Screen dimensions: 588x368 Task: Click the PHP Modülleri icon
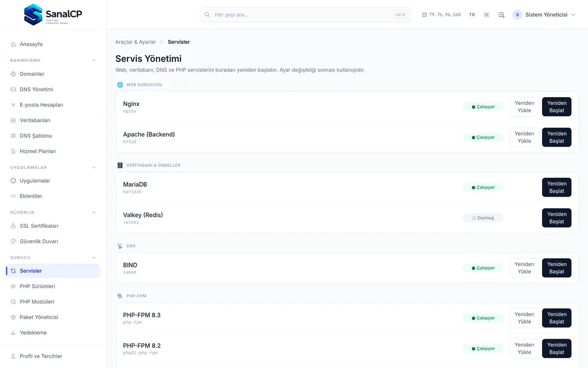point(13,302)
